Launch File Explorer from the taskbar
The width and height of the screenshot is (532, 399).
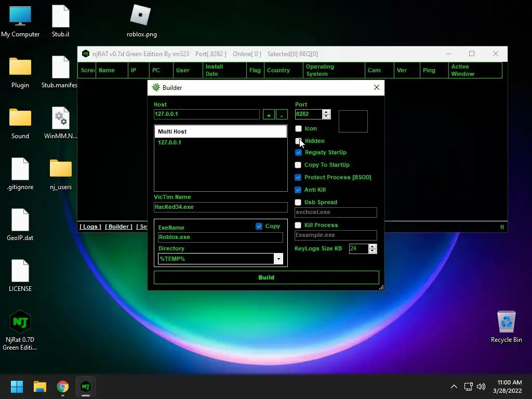(39, 387)
